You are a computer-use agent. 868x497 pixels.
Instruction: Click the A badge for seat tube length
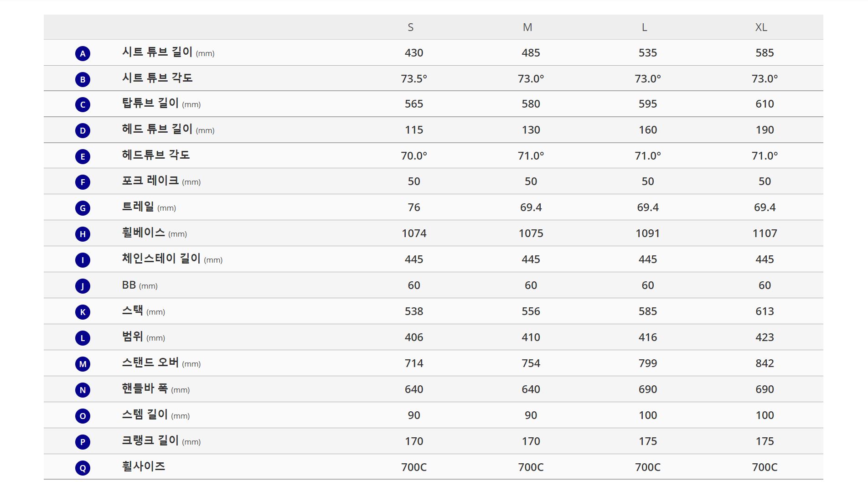pyautogui.click(x=83, y=53)
